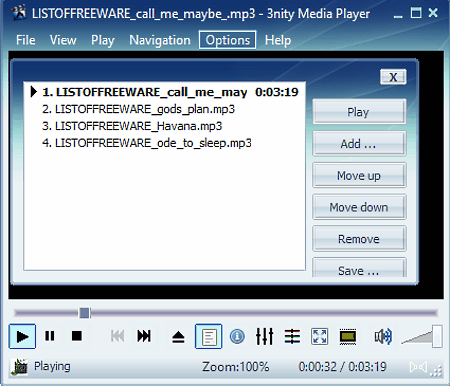Click the Playing status text
Viewport: 450px width, 386px height.
pos(52,366)
